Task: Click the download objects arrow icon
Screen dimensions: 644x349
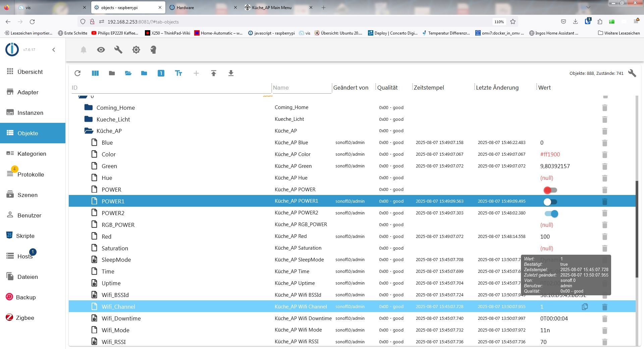Action: pyautogui.click(x=231, y=73)
